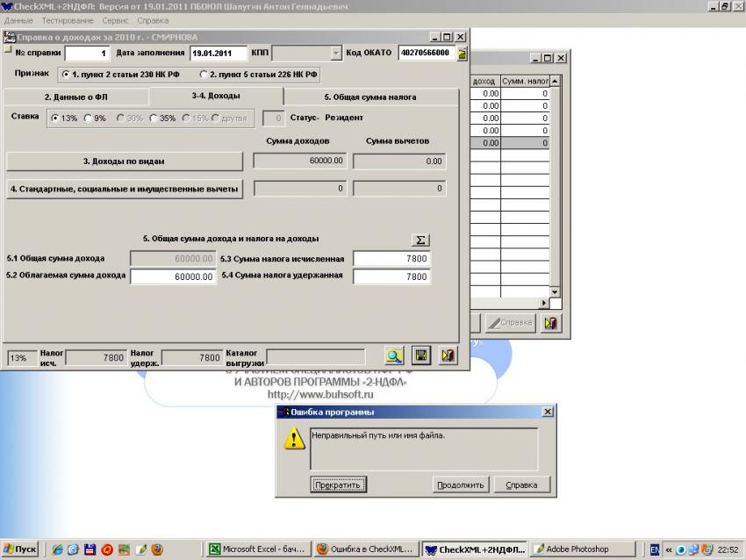This screenshot has height=560, width=746.
Task: Select the 9% tax rate option
Action: pos(89,118)
